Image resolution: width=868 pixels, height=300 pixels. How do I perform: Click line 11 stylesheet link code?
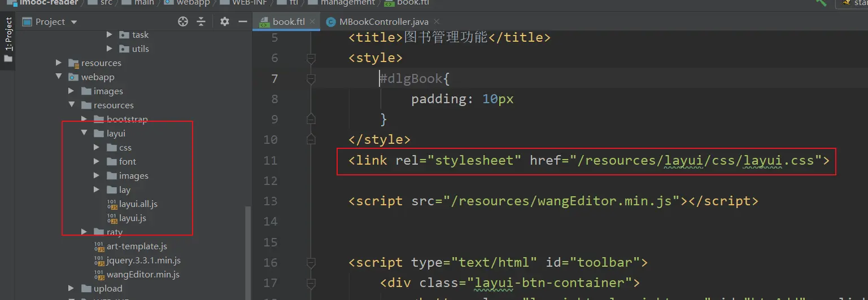point(587,161)
